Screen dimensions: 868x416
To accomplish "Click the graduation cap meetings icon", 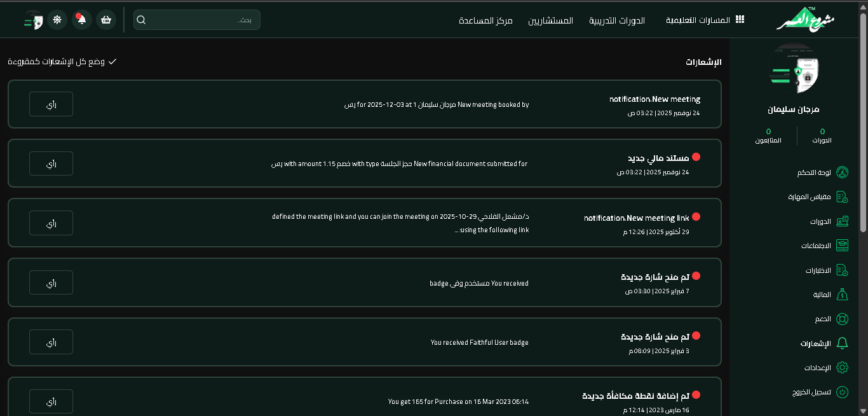I will [x=842, y=246].
